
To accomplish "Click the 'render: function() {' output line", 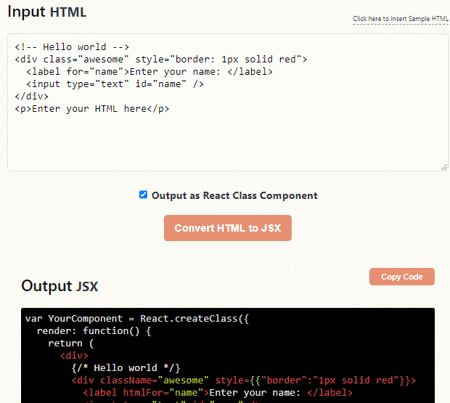I will [x=94, y=331].
